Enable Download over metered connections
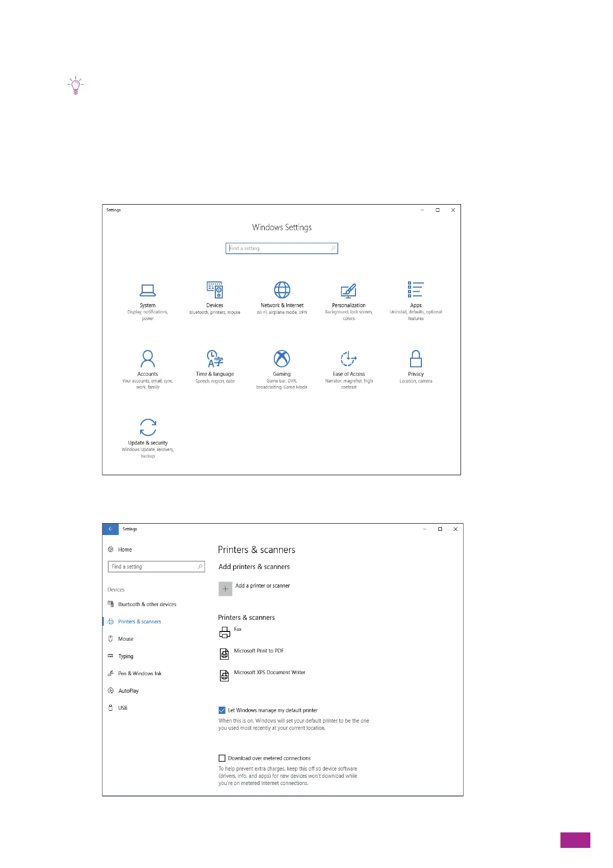The image size is (613, 868). (x=222, y=758)
